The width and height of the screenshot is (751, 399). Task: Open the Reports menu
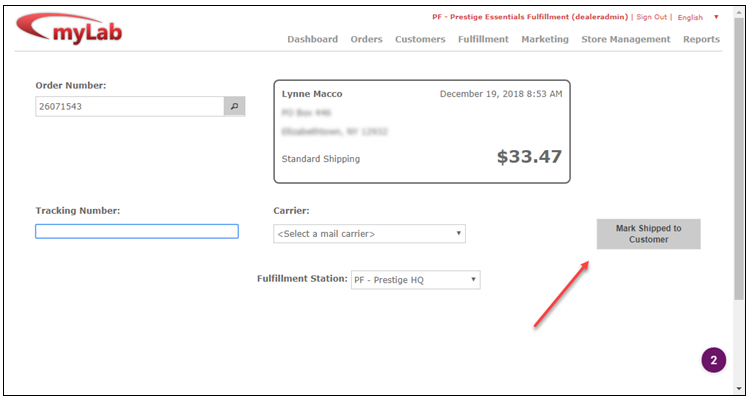coord(701,39)
